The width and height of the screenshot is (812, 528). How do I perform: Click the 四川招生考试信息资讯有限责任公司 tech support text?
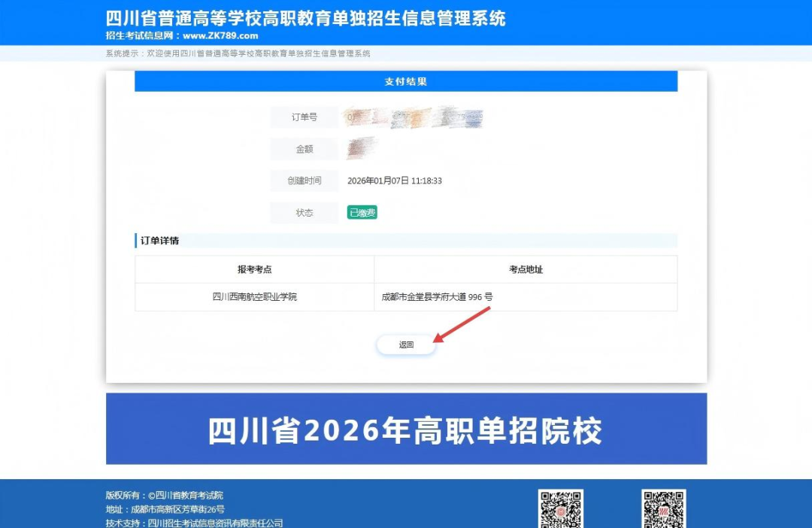point(215,523)
